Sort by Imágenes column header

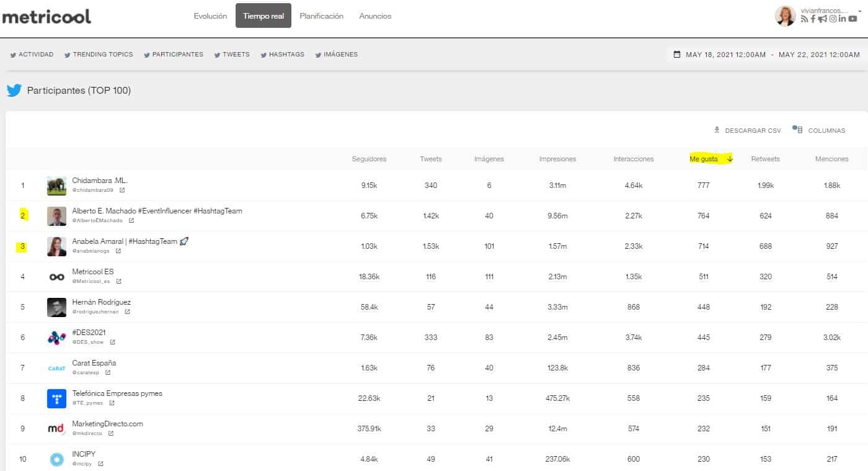[489, 159]
